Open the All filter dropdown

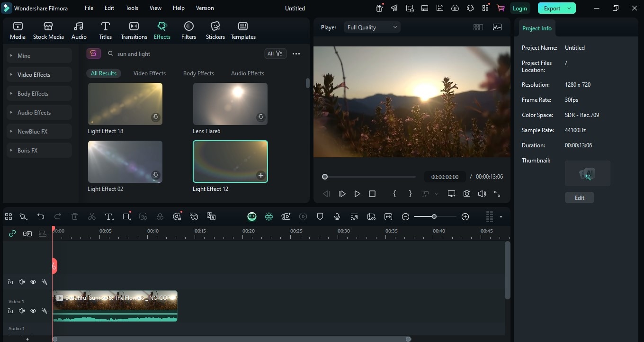[275, 54]
